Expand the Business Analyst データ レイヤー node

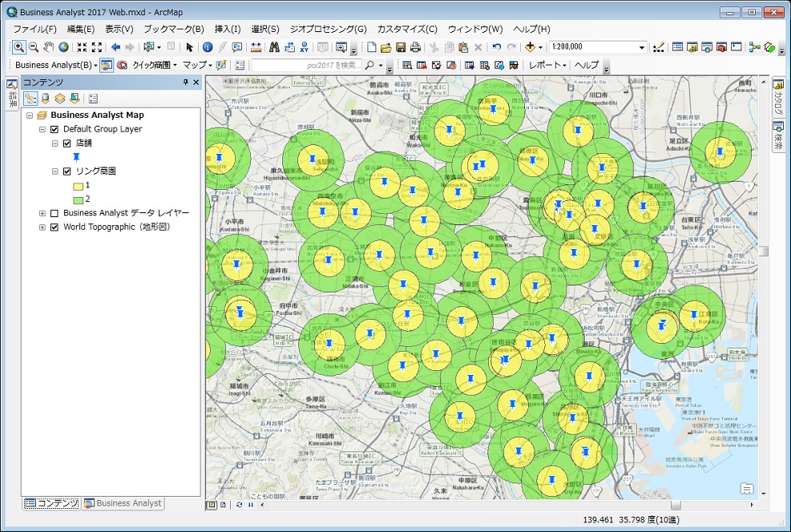(42, 213)
